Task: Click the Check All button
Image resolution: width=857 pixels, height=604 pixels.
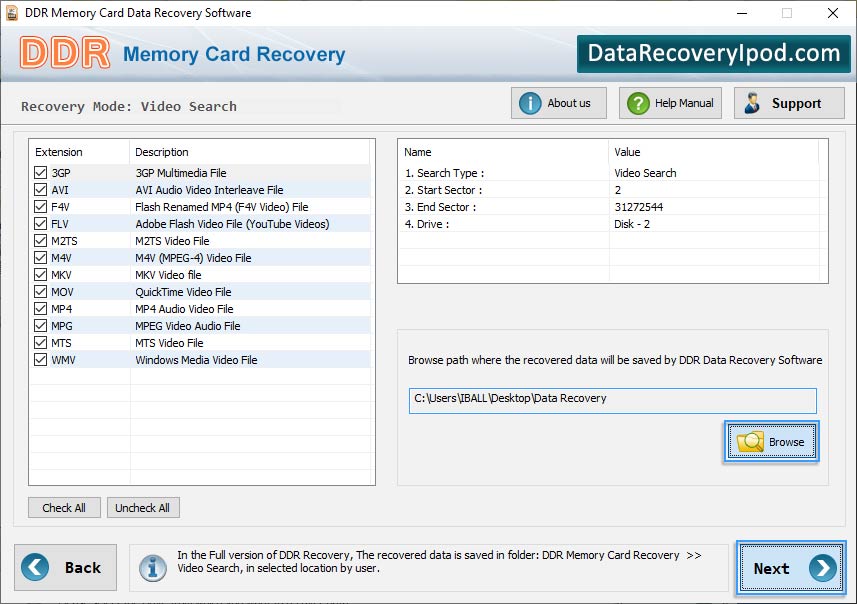Action: point(64,508)
